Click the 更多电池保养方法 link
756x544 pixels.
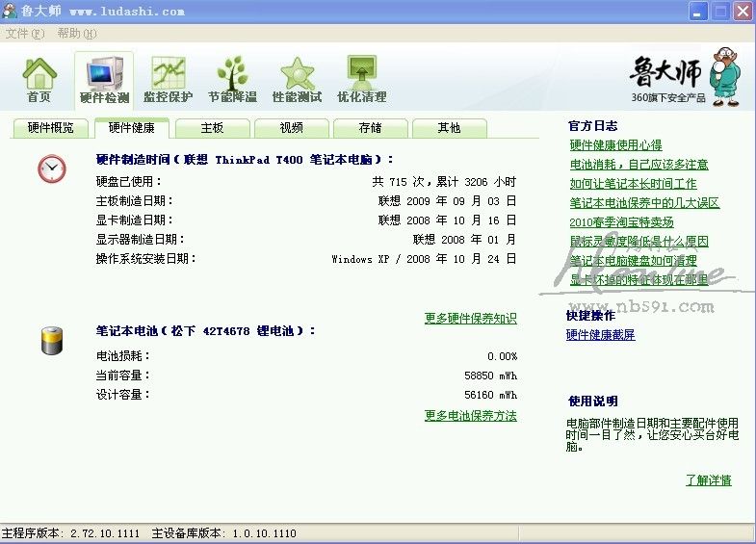pos(471,416)
